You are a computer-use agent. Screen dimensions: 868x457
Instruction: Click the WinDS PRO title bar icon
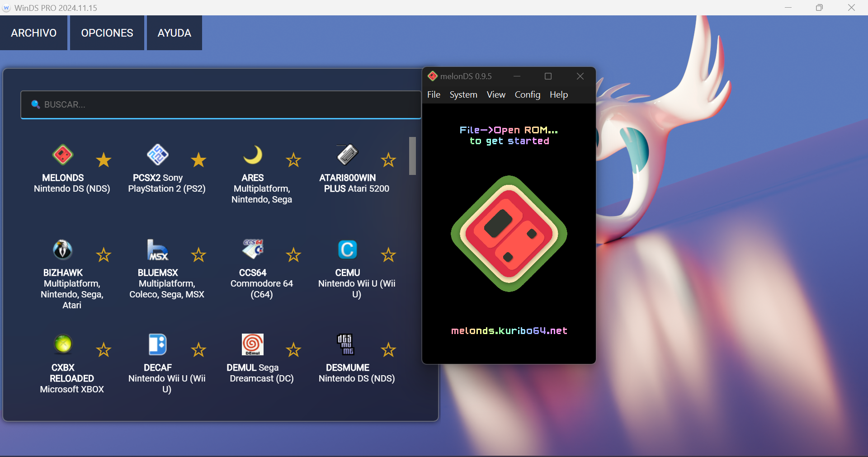[6, 8]
